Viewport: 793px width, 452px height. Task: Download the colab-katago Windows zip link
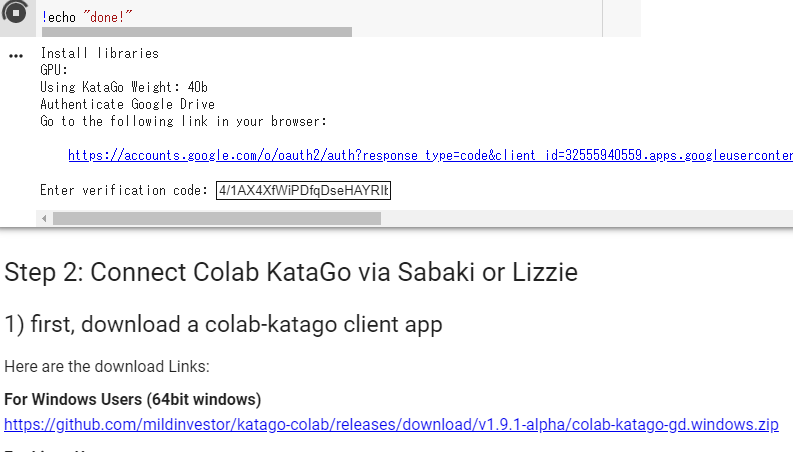coord(391,424)
